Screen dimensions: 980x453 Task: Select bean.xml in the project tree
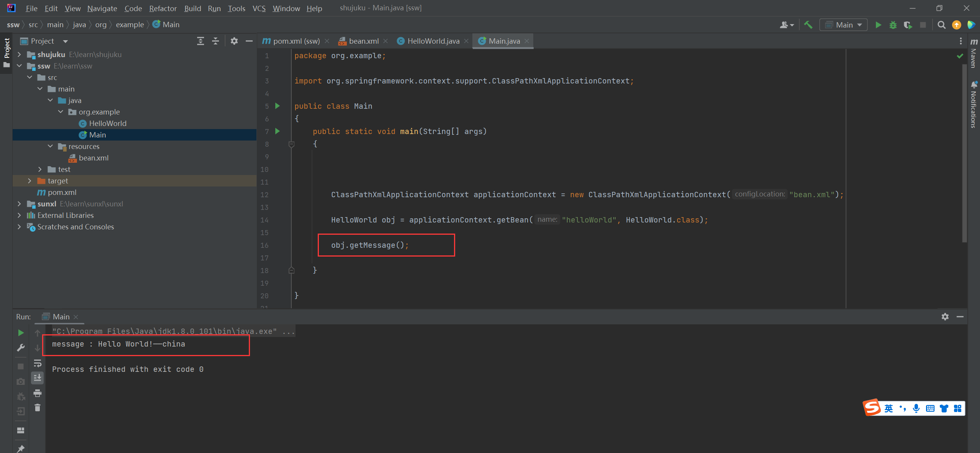point(93,158)
